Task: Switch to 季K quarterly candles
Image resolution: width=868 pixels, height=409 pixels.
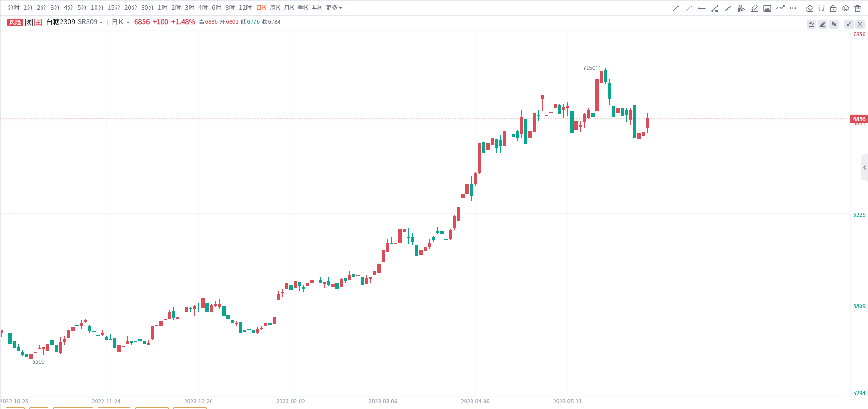Action: [x=303, y=8]
